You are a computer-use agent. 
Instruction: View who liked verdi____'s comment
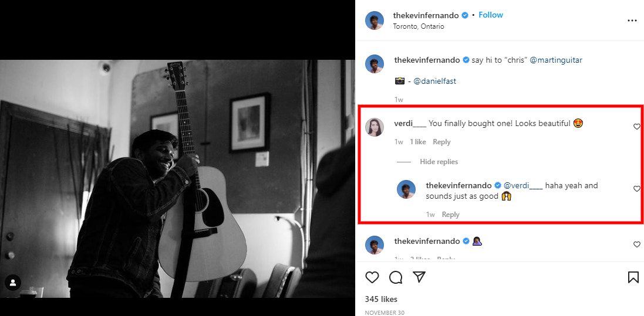pos(418,142)
